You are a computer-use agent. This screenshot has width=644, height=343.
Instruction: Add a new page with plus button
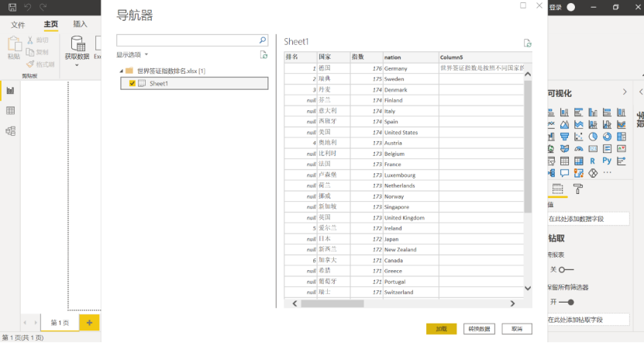click(89, 323)
